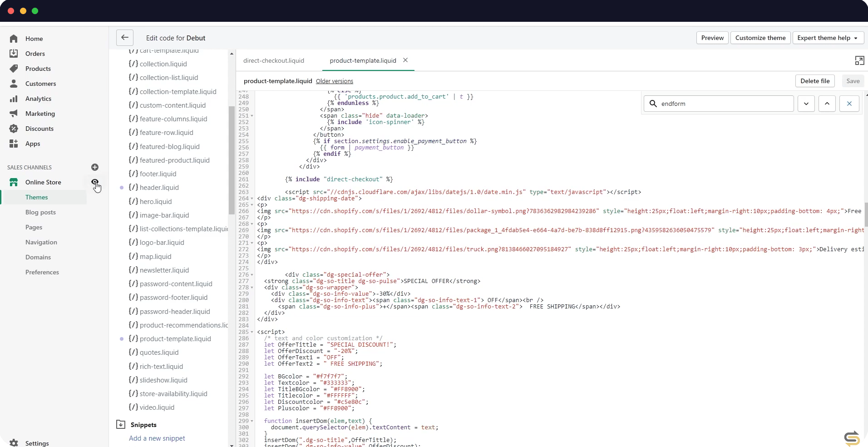This screenshot has height=447, width=868.
Task: Open Domains menu item
Action: coord(38,257)
